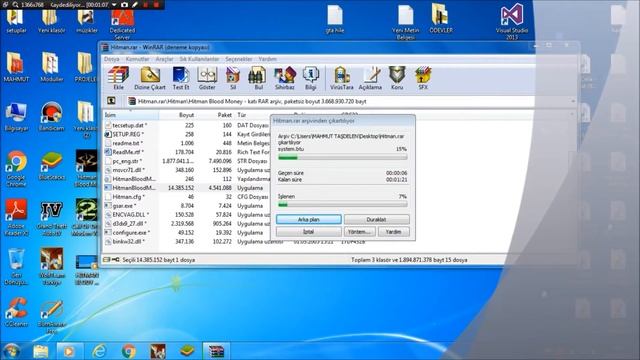The height and width of the screenshot is (360, 640).
Task: Sort the list by the İsim column header
Action: 131,115
